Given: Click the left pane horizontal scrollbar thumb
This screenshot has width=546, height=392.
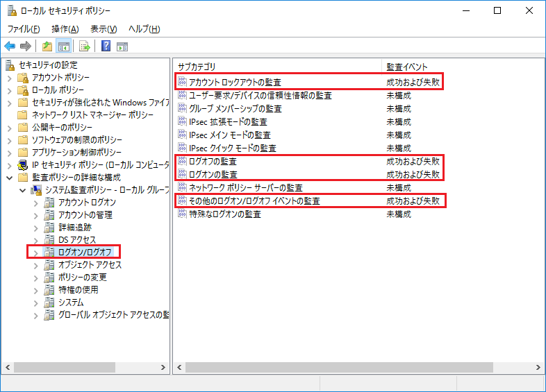Looking at the screenshot, I should (65, 367).
